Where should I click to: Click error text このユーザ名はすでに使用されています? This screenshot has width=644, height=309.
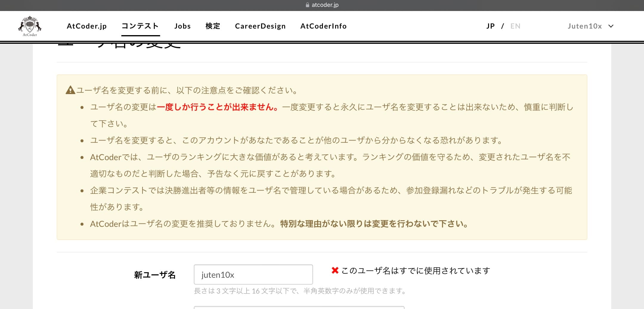pyautogui.click(x=416, y=271)
